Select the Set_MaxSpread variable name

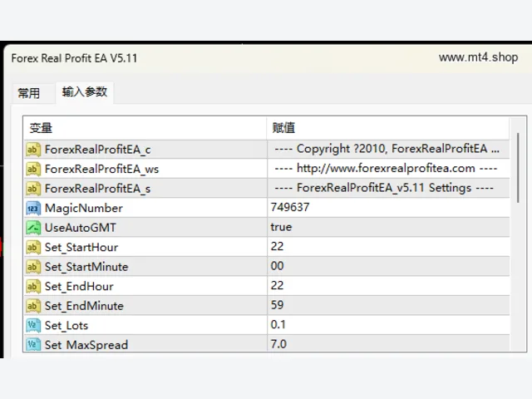click(x=86, y=345)
